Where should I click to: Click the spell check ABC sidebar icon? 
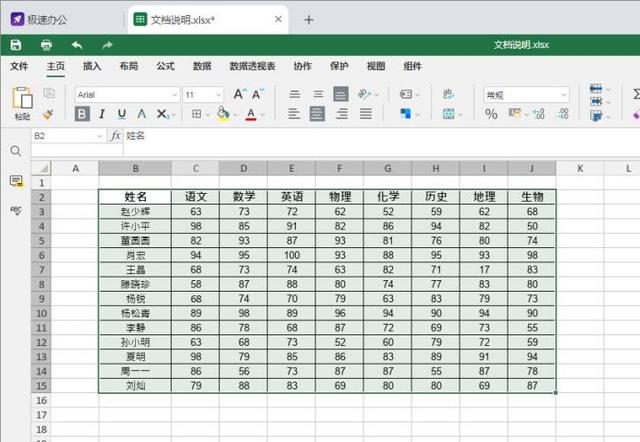coord(16,210)
